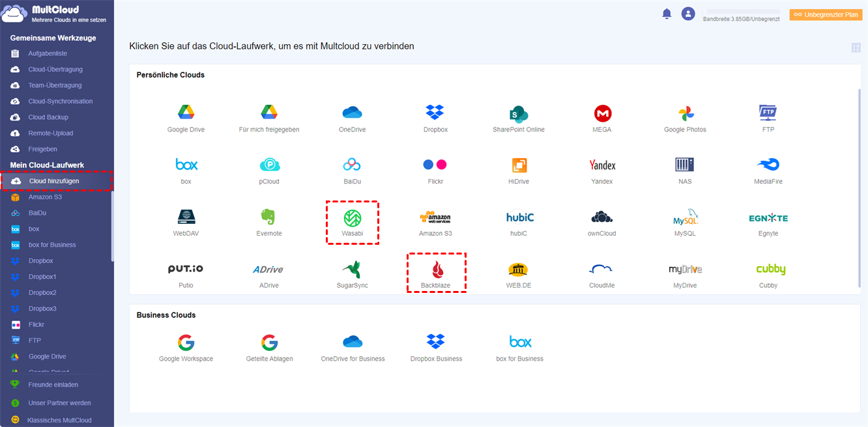
Task: Add the FTP drive from the cloud grid
Action: tap(768, 113)
